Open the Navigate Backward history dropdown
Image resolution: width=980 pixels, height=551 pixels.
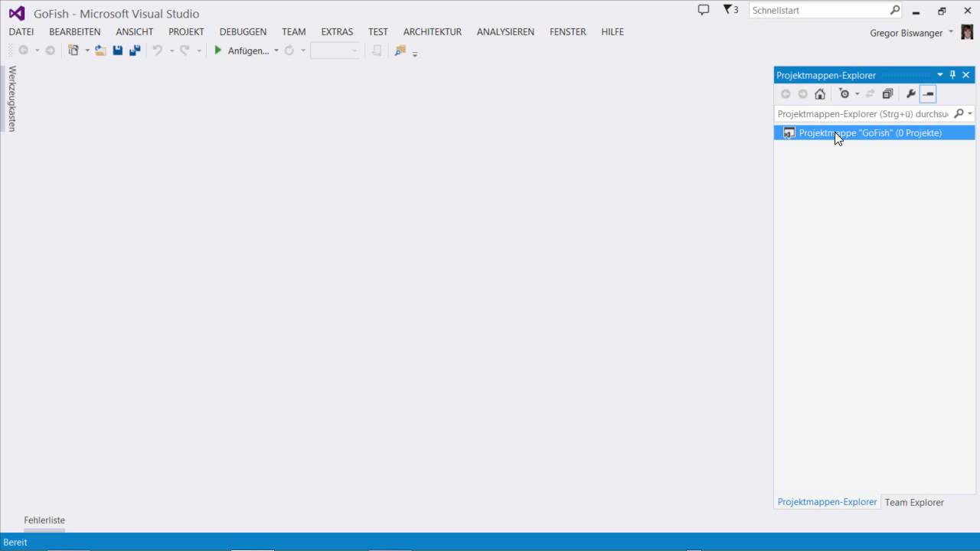pos(36,51)
